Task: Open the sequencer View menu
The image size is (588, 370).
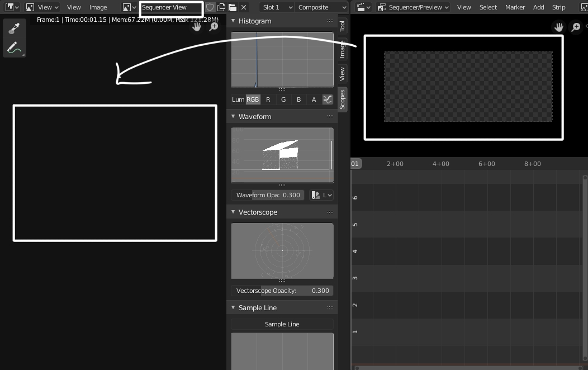Action: (x=464, y=7)
